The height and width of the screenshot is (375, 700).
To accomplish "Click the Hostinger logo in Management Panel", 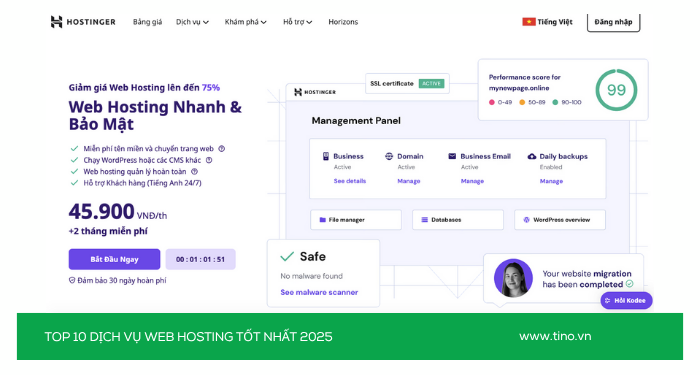I will 315,92.
